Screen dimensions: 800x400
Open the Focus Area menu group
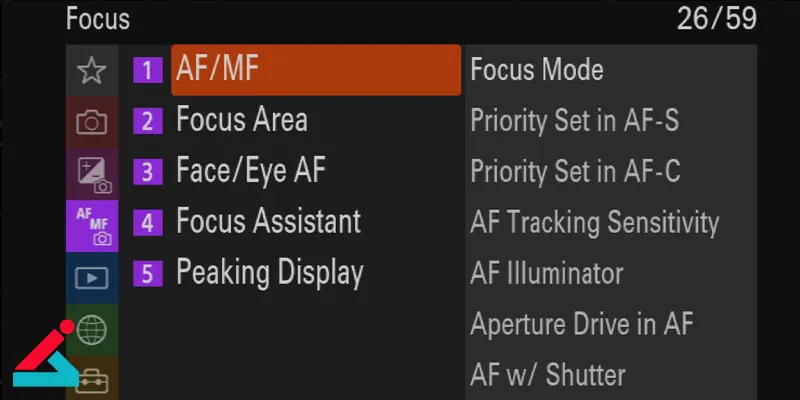click(241, 121)
